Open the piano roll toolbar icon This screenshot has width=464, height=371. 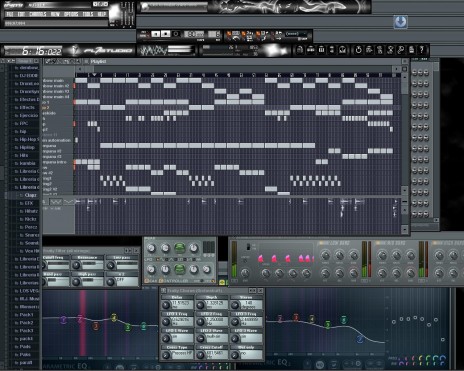[x=321, y=50]
